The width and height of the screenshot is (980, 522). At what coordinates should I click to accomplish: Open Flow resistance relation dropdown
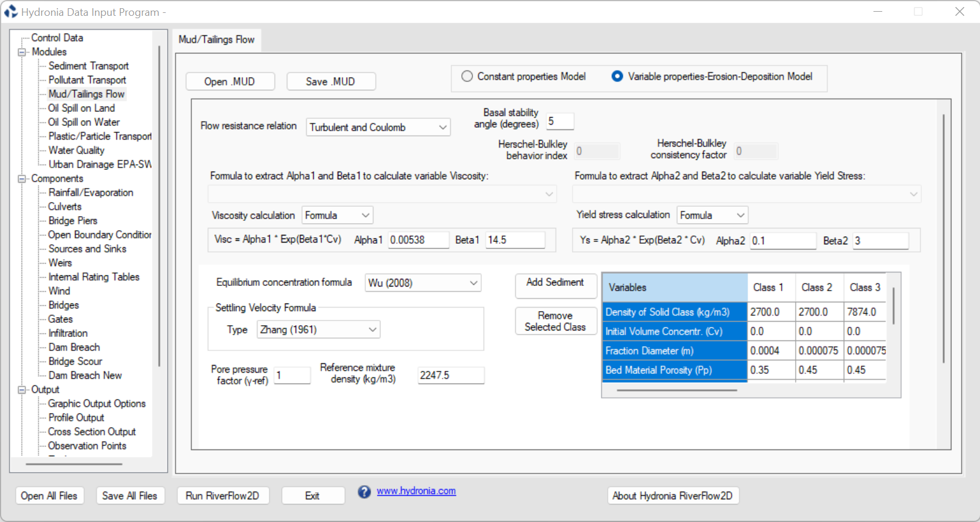378,127
